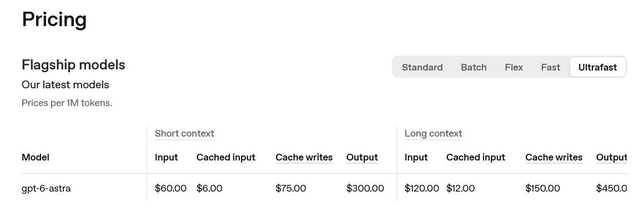
Task: Click the Pricing page title
Action: 54,19
